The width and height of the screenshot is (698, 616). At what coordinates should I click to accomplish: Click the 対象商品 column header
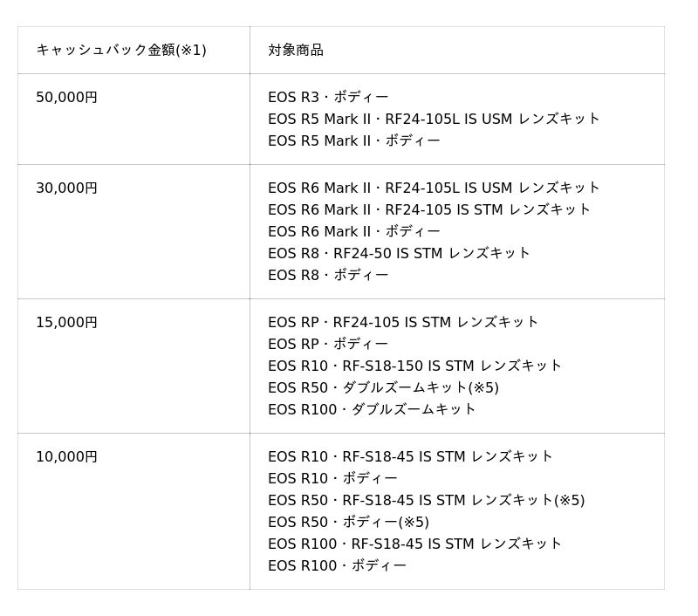pos(296,50)
